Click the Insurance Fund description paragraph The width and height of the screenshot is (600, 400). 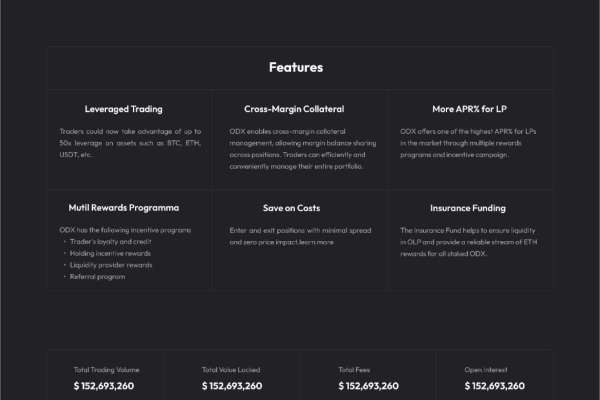pos(469,242)
